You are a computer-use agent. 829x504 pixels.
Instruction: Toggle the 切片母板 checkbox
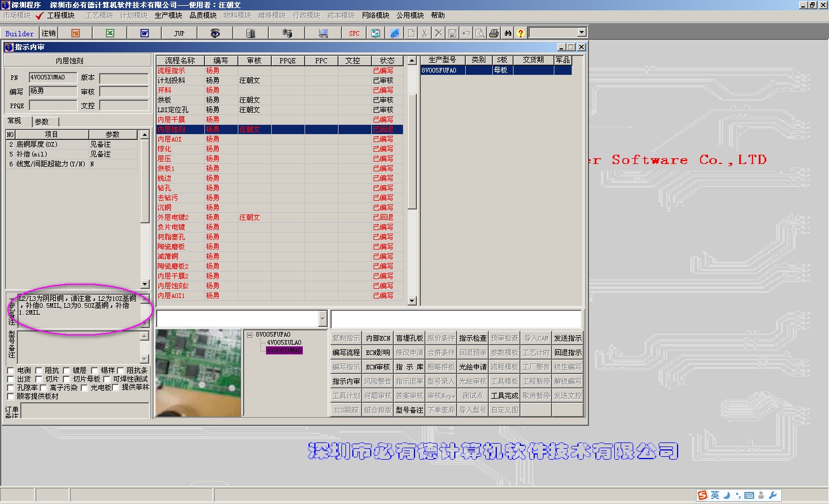tap(66, 379)
